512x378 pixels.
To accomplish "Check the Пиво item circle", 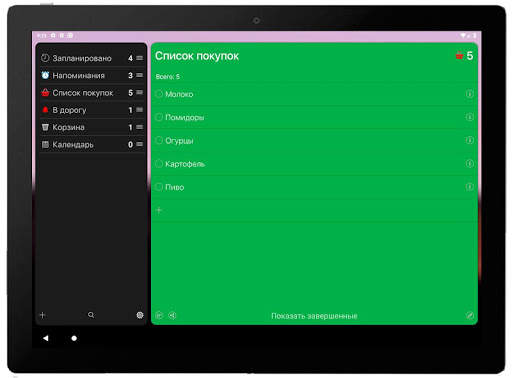I will (159, 187).
